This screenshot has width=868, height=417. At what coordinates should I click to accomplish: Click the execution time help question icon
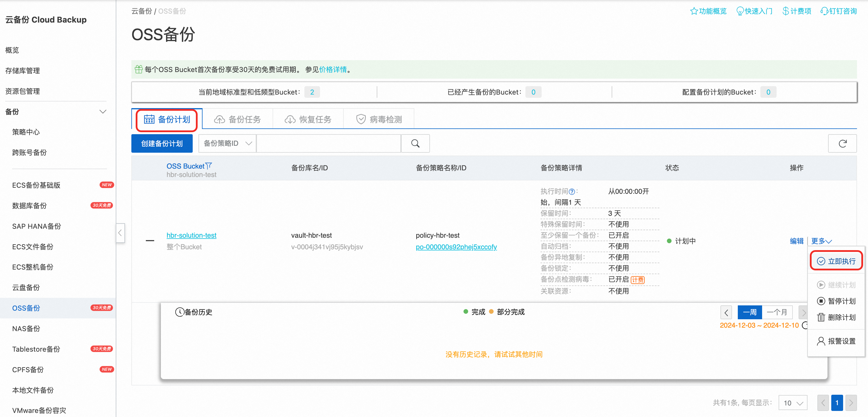point(572,192)
